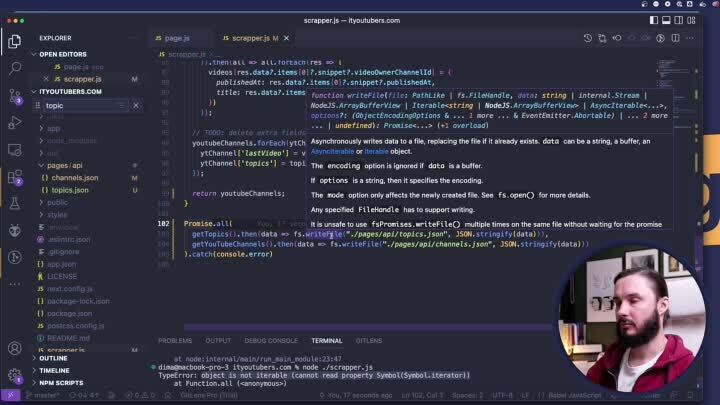The width and height of the screenshot is (720, 405).
Task: Open the Extensions view in activity bar
Action: point(15,177)
